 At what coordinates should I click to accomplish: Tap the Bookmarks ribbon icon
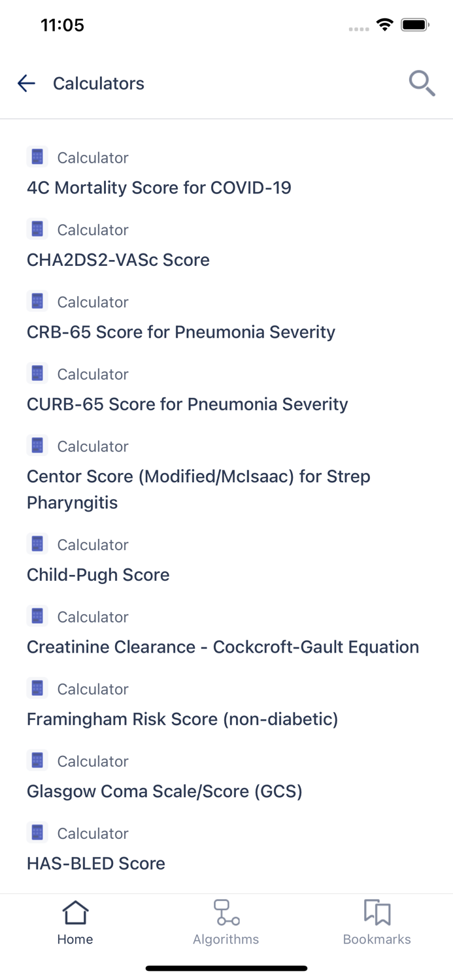pyautogui.click(x=377, y=913)
